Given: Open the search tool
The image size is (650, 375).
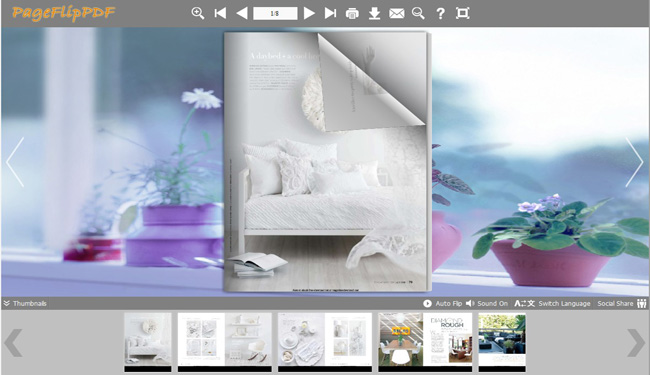Looking at the screenshot, I should pos(418,13).
